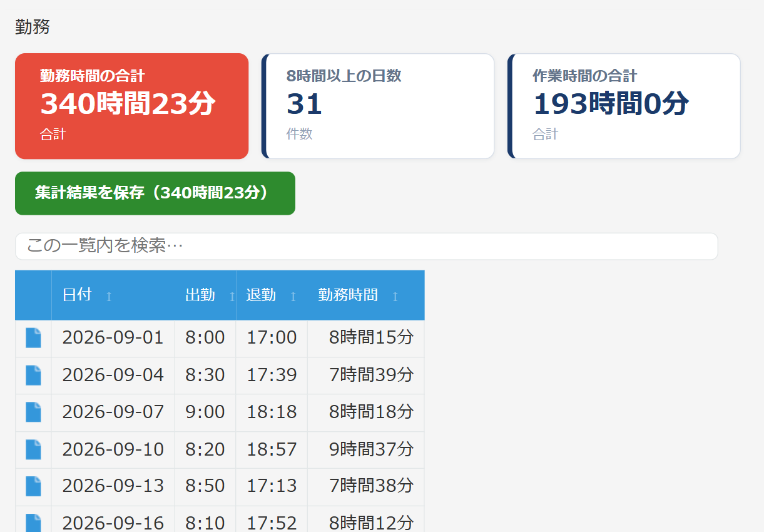The image size is (764, 532).
Task: Click 9時間37分 working hours cell
Action: click(366, 449)
